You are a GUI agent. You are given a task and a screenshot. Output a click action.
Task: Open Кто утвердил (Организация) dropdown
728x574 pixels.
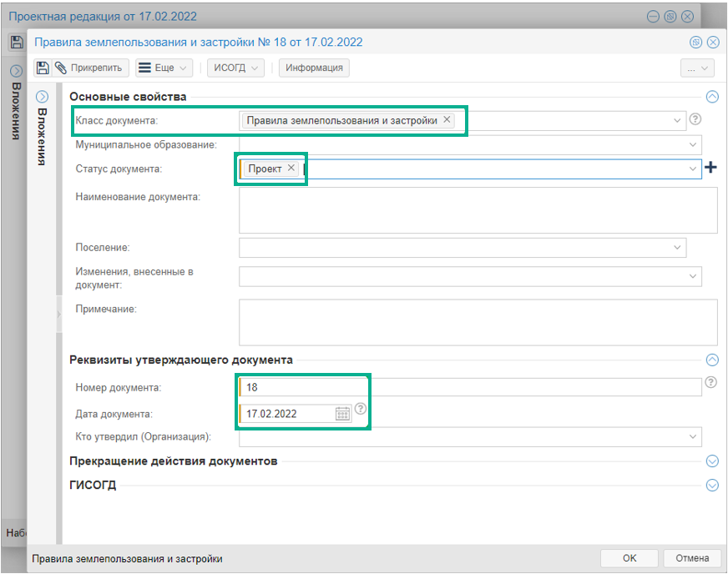click(x=693, y=436)
